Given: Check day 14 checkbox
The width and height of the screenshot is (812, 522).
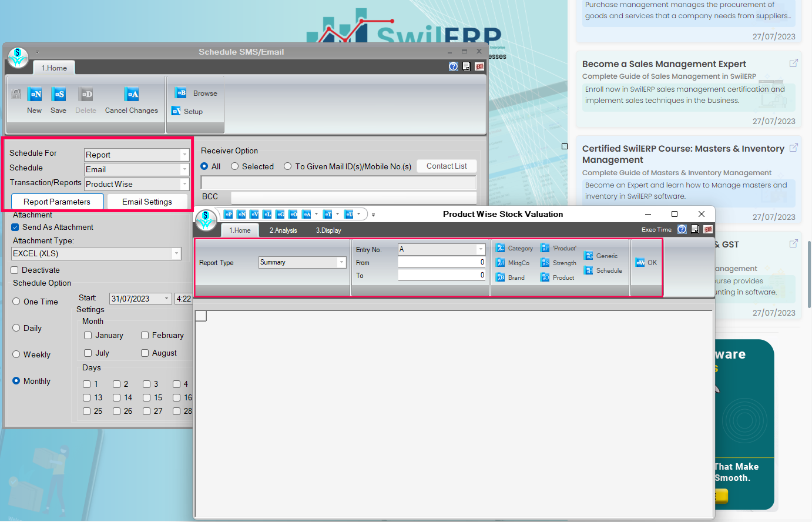Looking at the screenshot, I should tap(116, 397).
